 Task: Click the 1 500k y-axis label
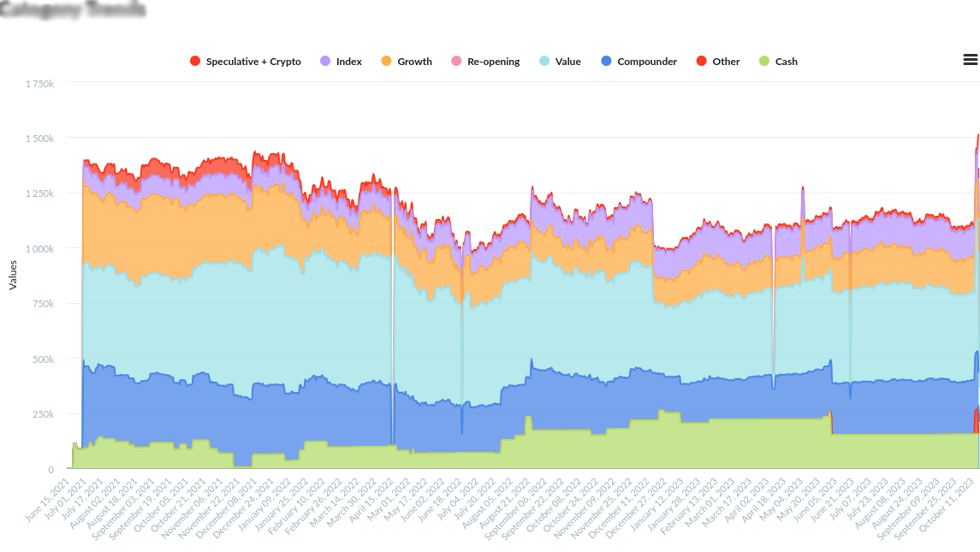tap(39, 139)
